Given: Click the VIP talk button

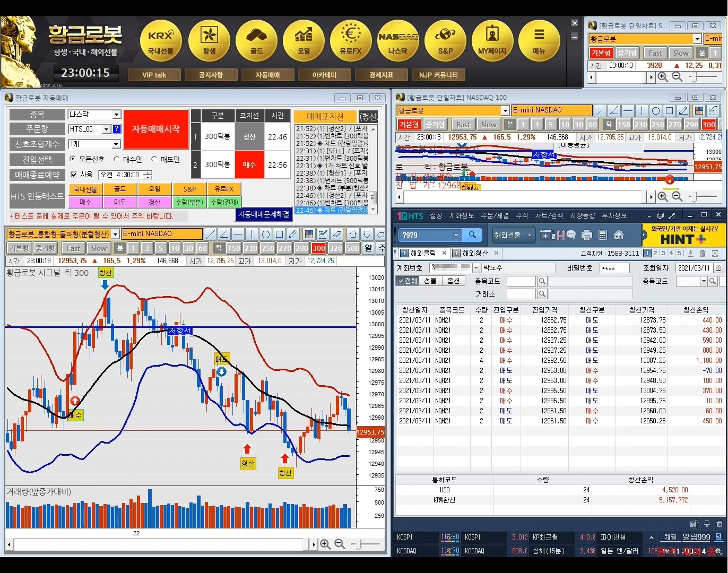Looking at the screenshot, I should (154, 75).
